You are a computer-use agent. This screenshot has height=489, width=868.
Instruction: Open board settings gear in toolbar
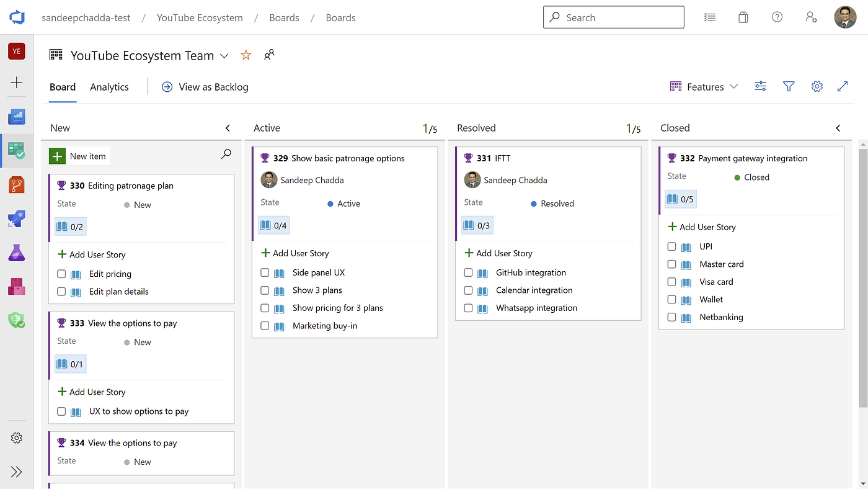[817, 87]
